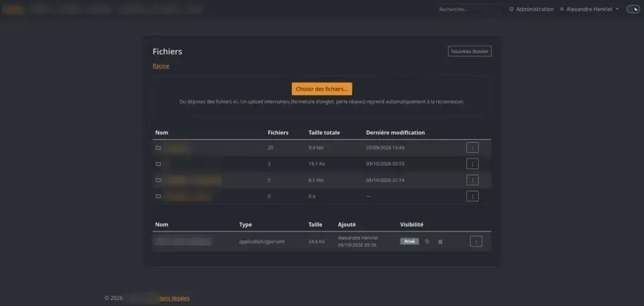Click the Nouveau dossier button

[470, 52]
